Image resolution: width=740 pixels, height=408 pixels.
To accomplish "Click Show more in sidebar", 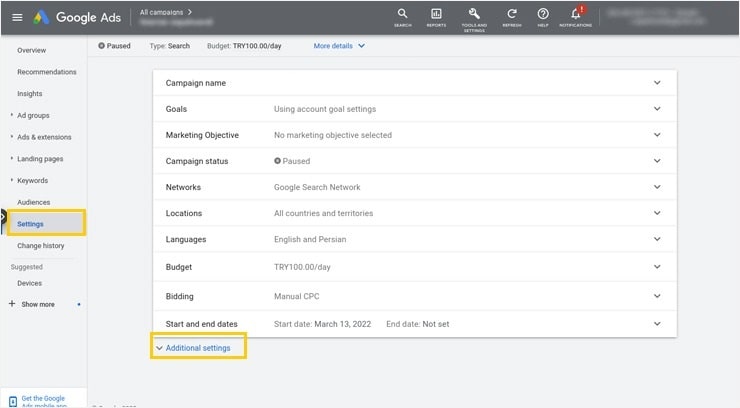I will (x=38, y=304).
